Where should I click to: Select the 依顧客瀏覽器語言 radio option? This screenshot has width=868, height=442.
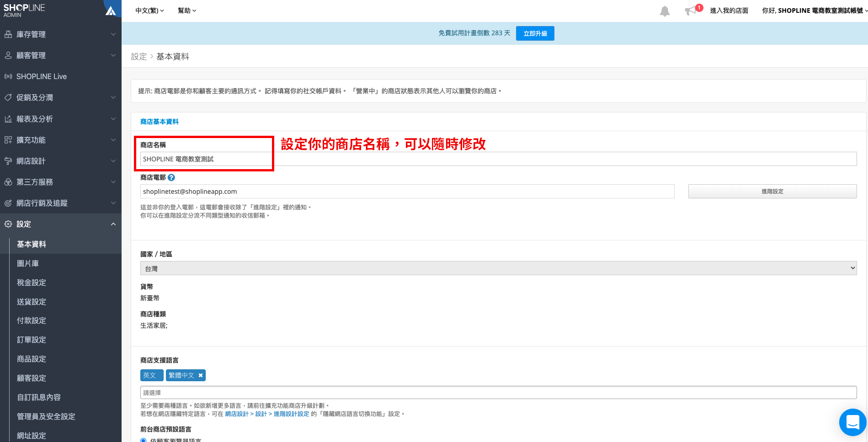[144, 440]
